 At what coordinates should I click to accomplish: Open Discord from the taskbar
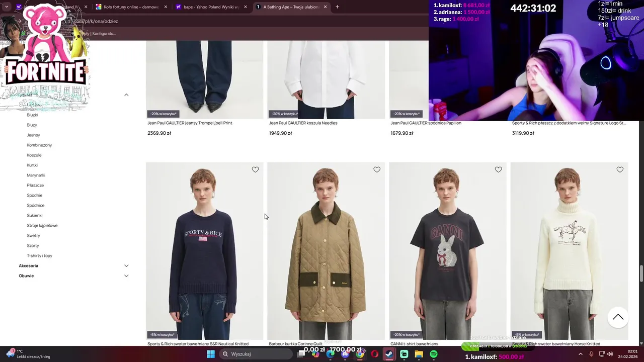345,354
